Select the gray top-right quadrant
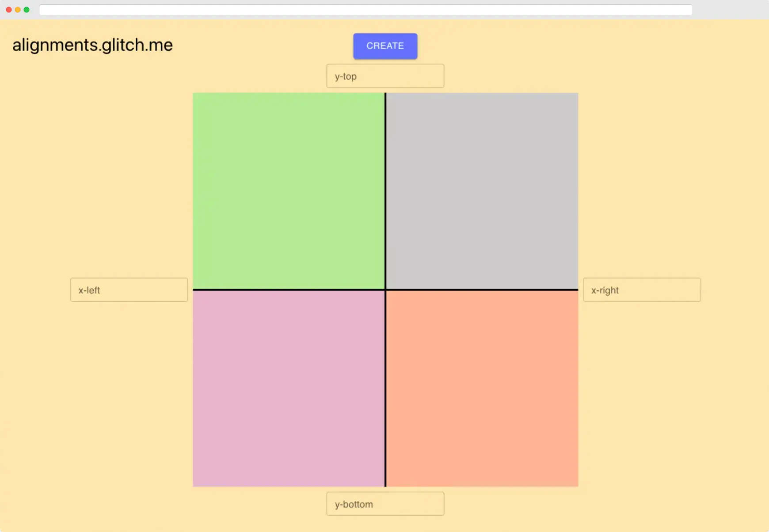769x532 pixels. [482, 191]
